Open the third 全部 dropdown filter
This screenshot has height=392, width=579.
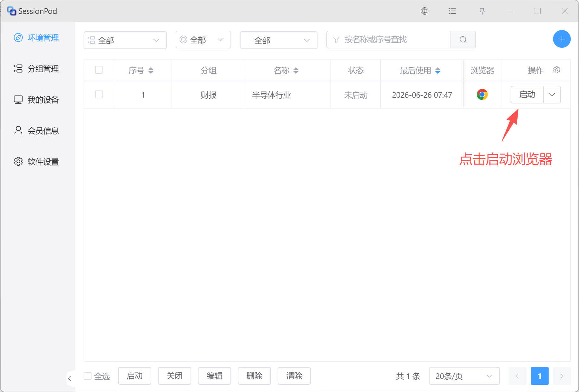(279, 40)
